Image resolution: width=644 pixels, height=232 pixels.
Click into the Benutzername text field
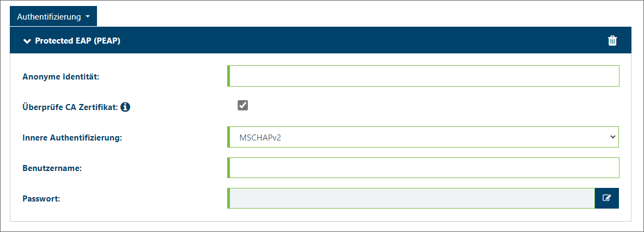[423, 168]
